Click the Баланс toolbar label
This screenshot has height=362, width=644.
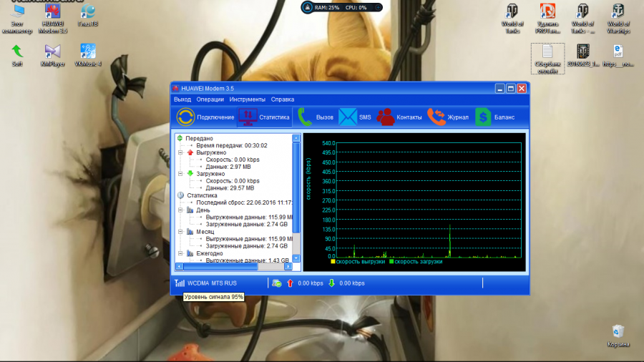504,117
